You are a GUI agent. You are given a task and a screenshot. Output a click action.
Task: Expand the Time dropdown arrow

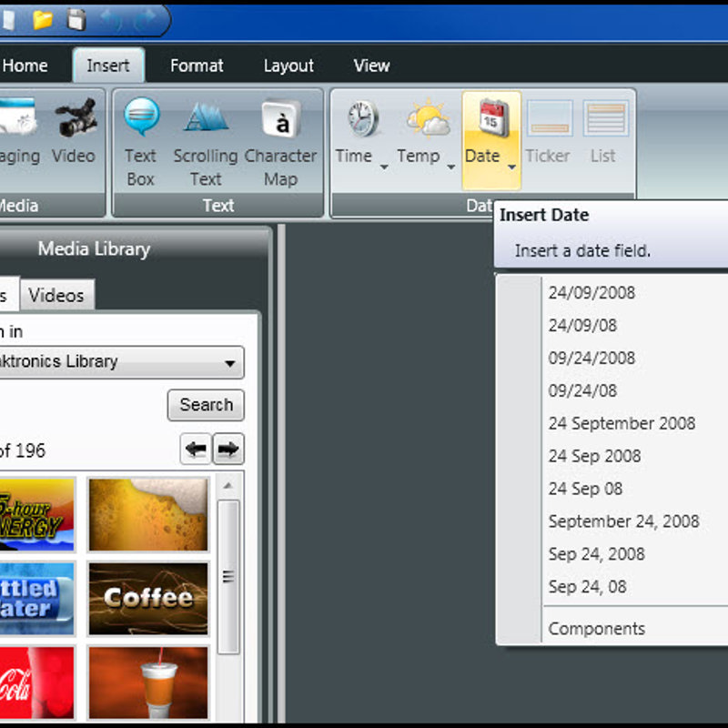(x=384, y=167)
